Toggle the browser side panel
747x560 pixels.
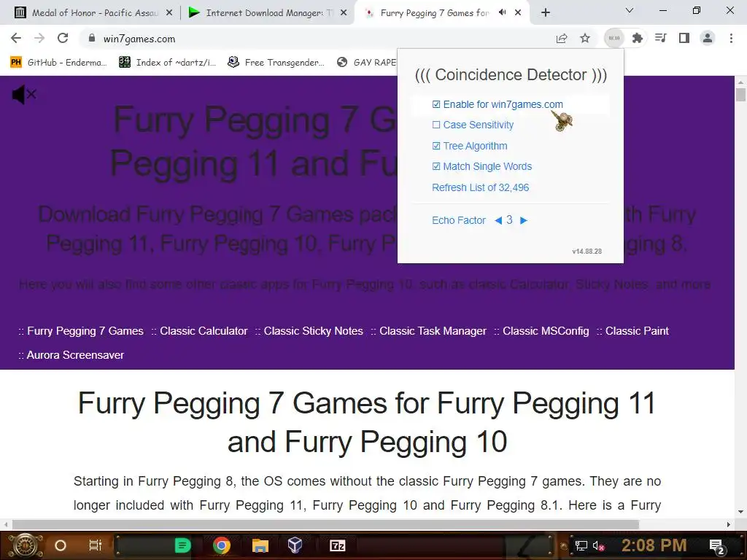coord(684,38)
